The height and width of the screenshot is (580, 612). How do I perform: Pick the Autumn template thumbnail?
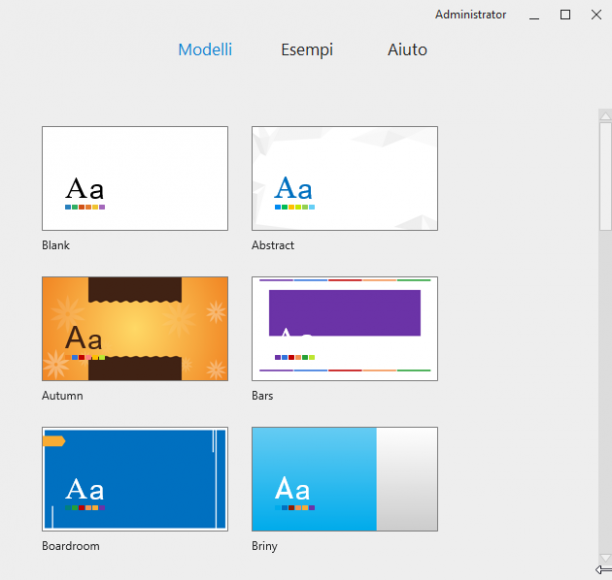pos(135,329)
